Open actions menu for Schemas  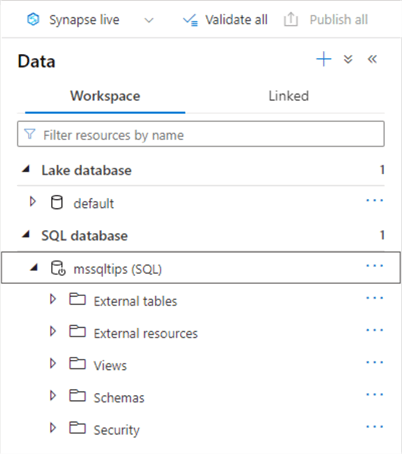tap(375, 395)
